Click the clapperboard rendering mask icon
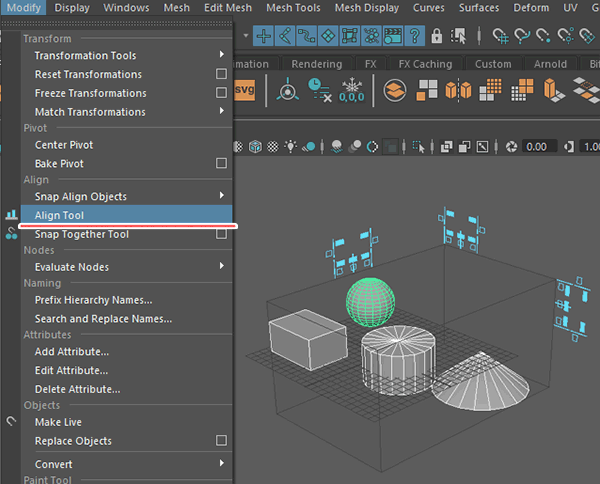 (x=391, y=37)
